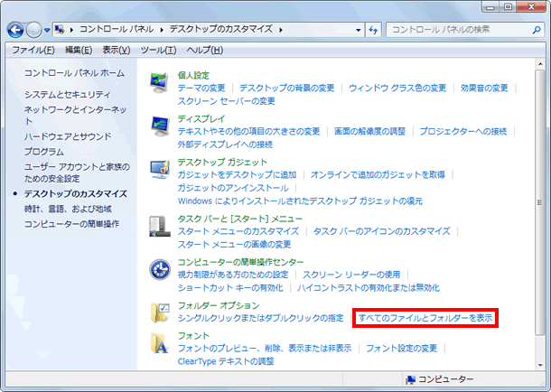The height and width of the screenshot is (392, 551).
Task: Click the vertical scrollbar thumb
Action: pyautogui.click(x=540, y=202)
